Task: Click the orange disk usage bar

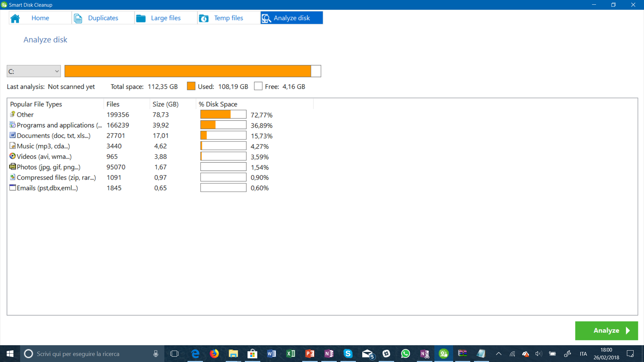Action: coord(193,71)
